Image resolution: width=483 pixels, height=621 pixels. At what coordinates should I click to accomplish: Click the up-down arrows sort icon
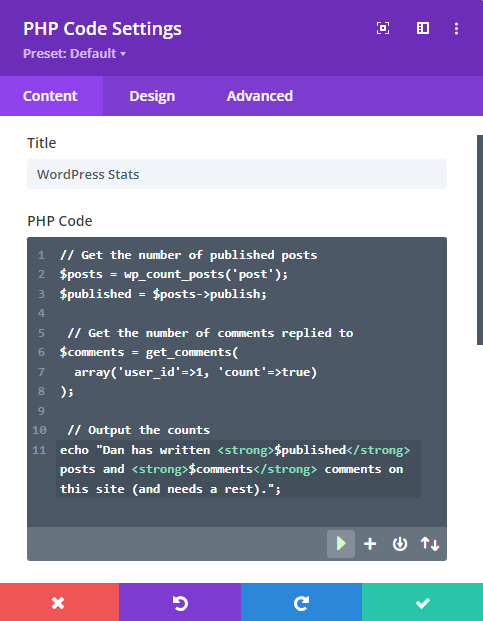coord(430,544)
